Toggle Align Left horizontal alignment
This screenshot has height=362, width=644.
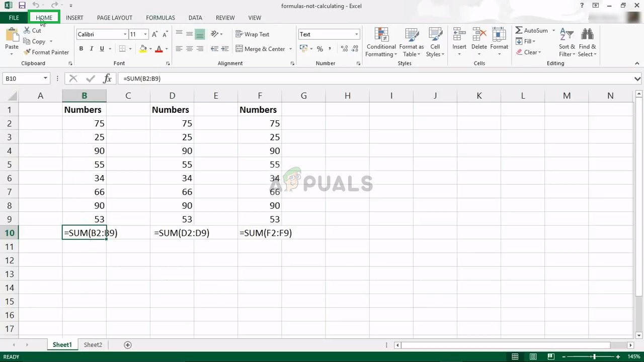pos(179,49)
